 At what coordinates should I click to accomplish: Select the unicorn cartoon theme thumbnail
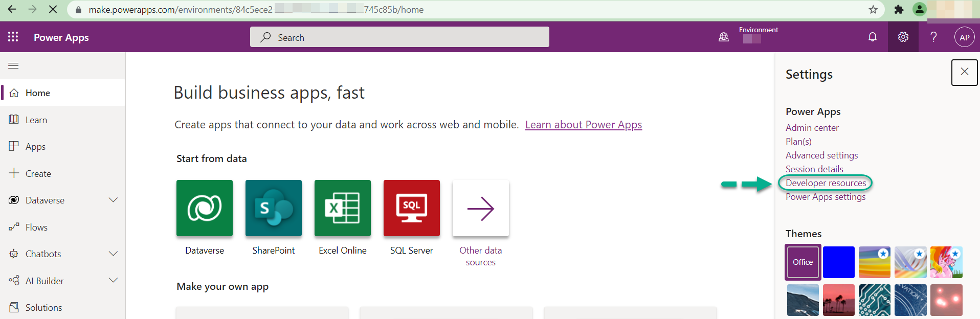tap(946, 262)
